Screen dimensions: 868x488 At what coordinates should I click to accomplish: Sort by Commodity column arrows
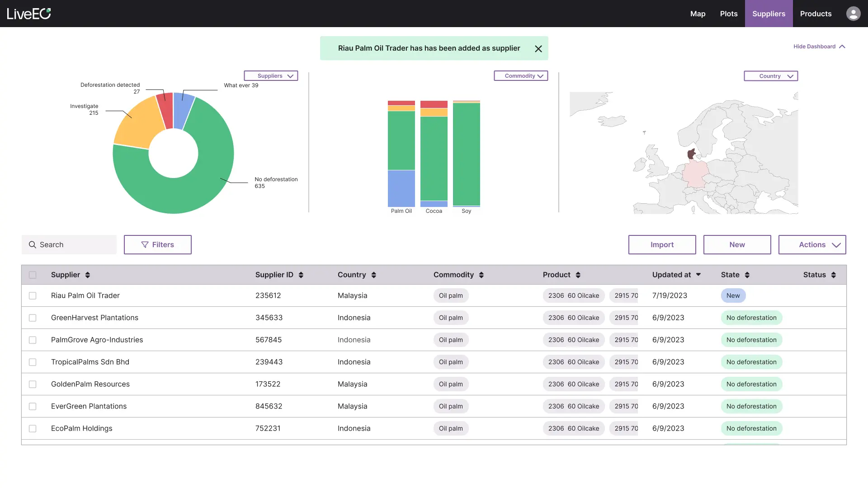click(481, 275)
